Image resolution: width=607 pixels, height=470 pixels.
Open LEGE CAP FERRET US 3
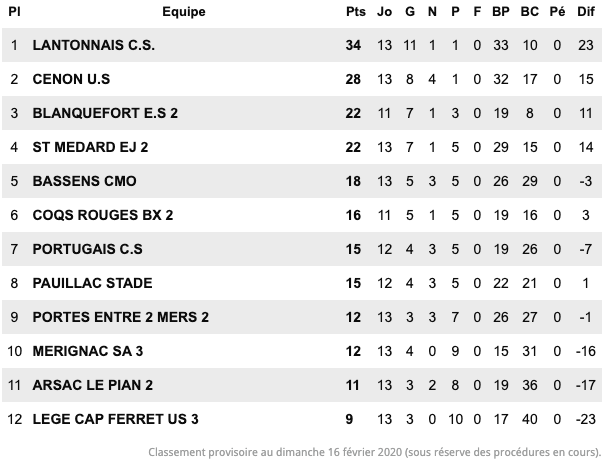point(115,419)
